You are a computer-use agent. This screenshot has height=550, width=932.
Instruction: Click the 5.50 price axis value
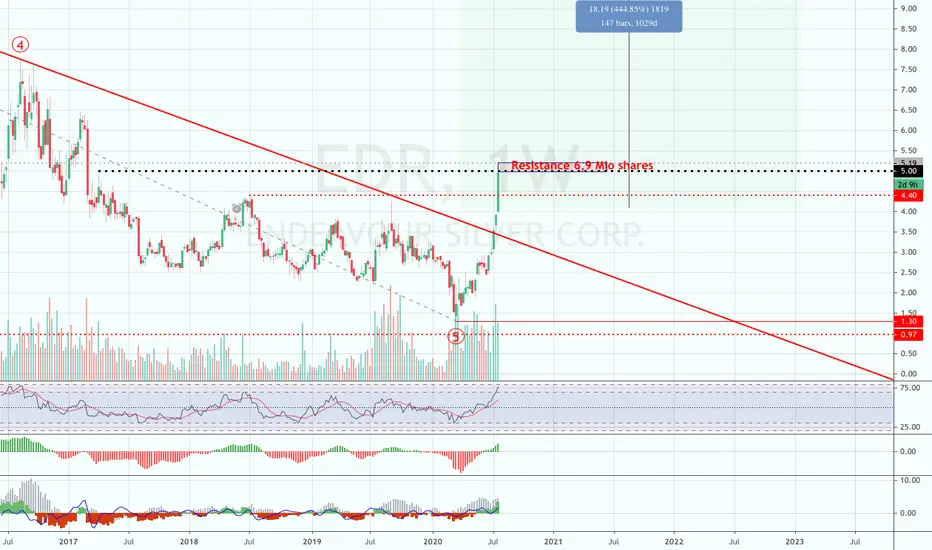coord(908,150)
